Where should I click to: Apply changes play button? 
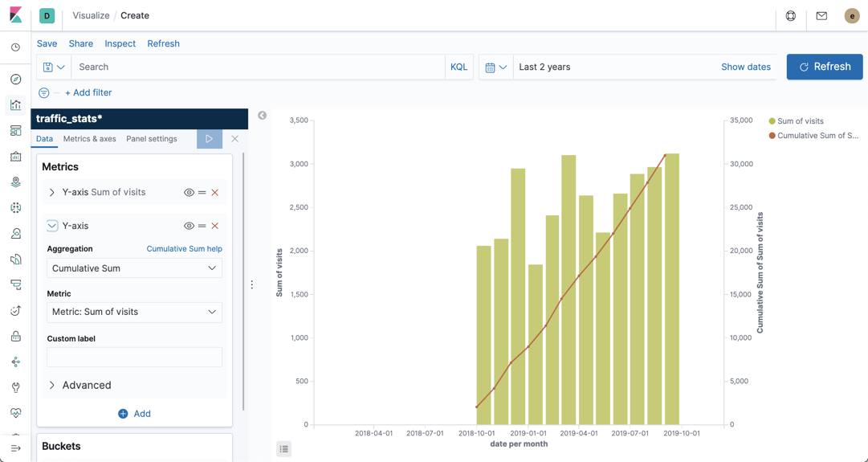point(210,139)
